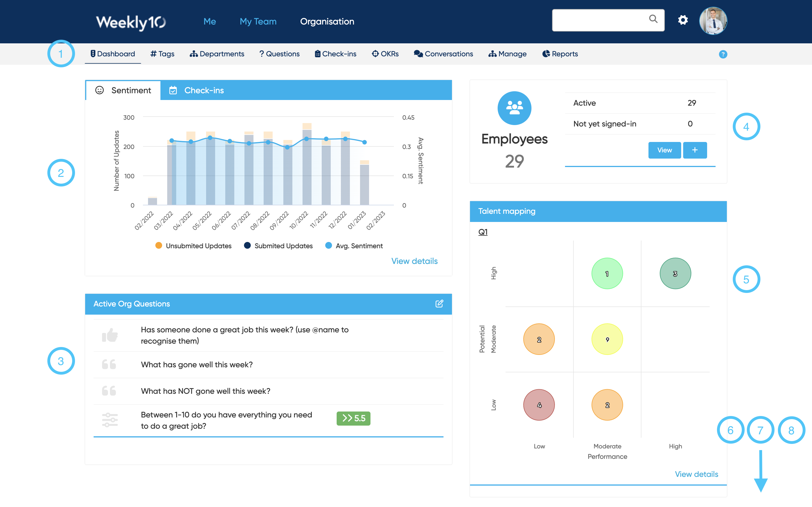Expand the green 5.5 score badge

tap(353, 418)
